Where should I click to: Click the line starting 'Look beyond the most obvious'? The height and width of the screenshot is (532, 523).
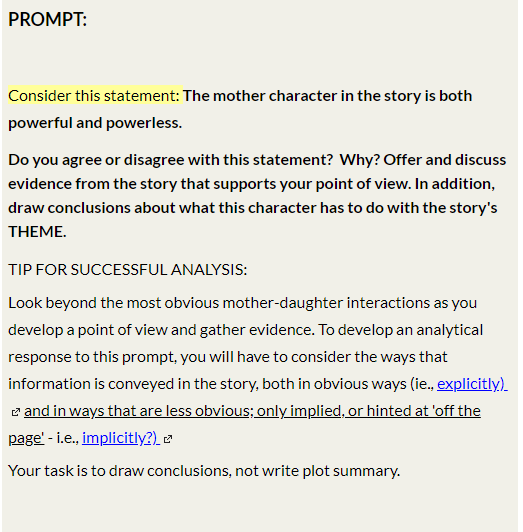click(x=243, y=303)
